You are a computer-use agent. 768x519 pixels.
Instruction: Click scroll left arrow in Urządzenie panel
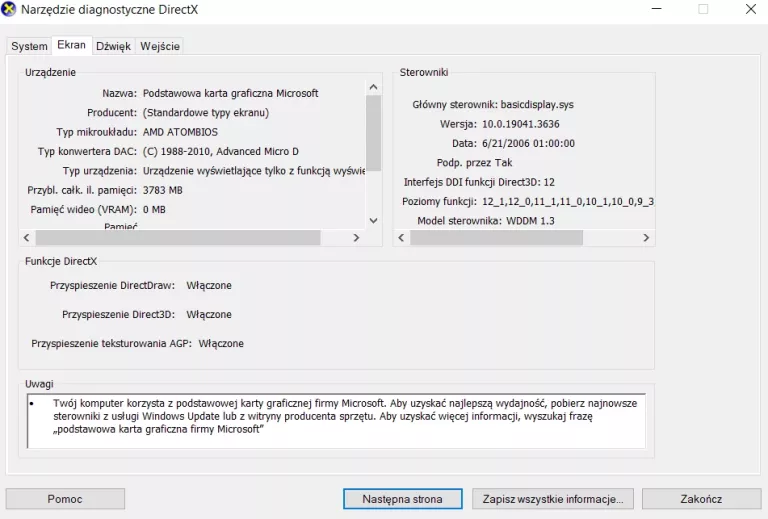pyautogui.click(x=26, y=238)
